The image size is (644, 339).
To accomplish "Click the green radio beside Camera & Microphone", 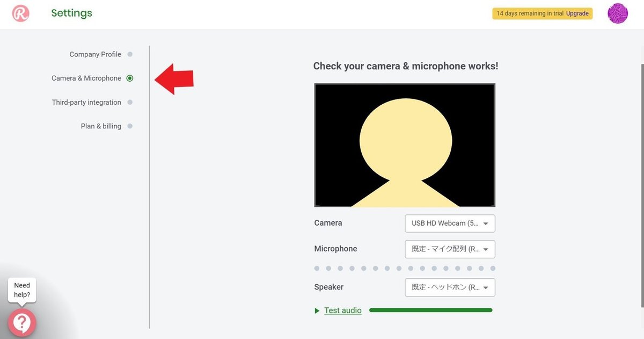I will (x=130, y=78).
